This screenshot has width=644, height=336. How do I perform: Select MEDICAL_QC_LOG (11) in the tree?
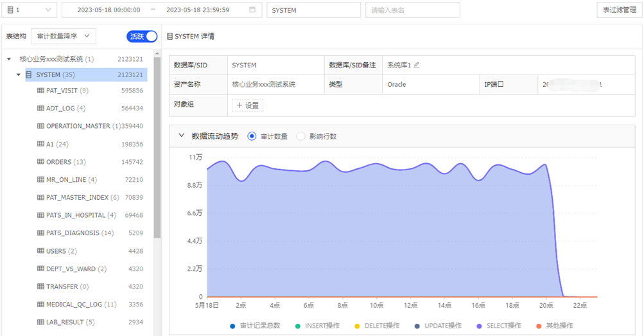click(x=82, y=304)
